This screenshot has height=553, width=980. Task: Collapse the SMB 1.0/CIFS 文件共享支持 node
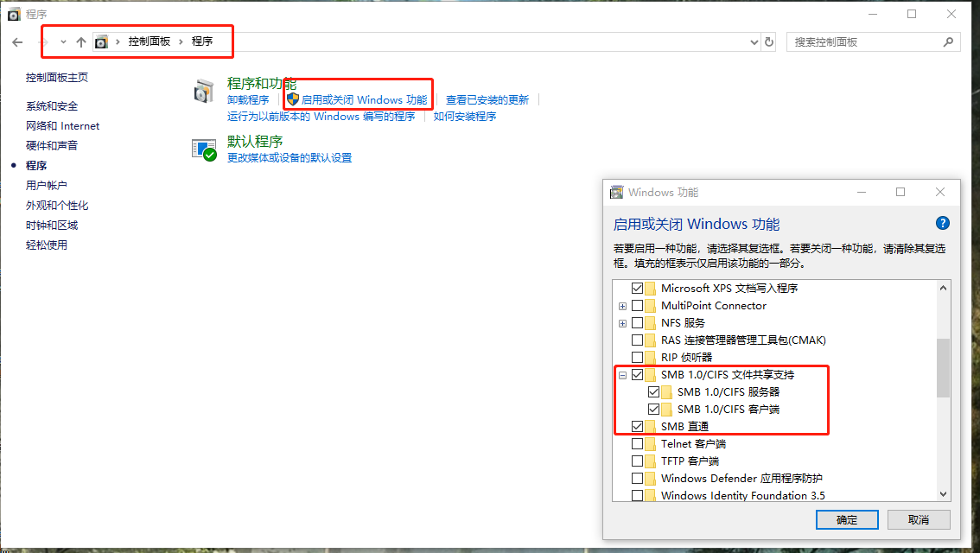point(622,376)
